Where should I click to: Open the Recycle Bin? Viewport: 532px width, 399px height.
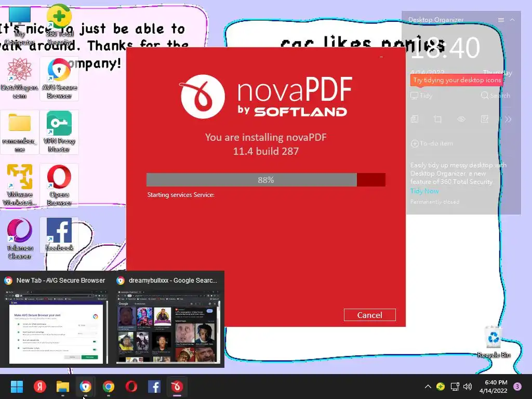(x=494, y=342)
